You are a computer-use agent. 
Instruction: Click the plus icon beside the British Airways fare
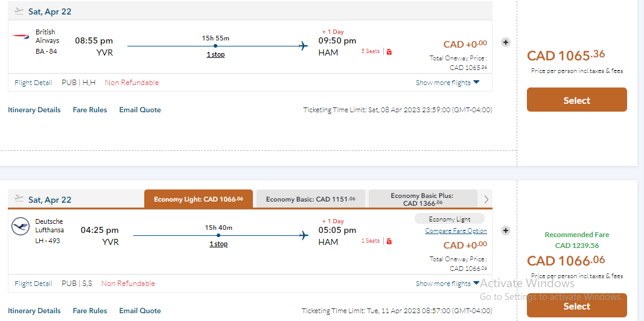pyautogui.click(x=506, y=42)
